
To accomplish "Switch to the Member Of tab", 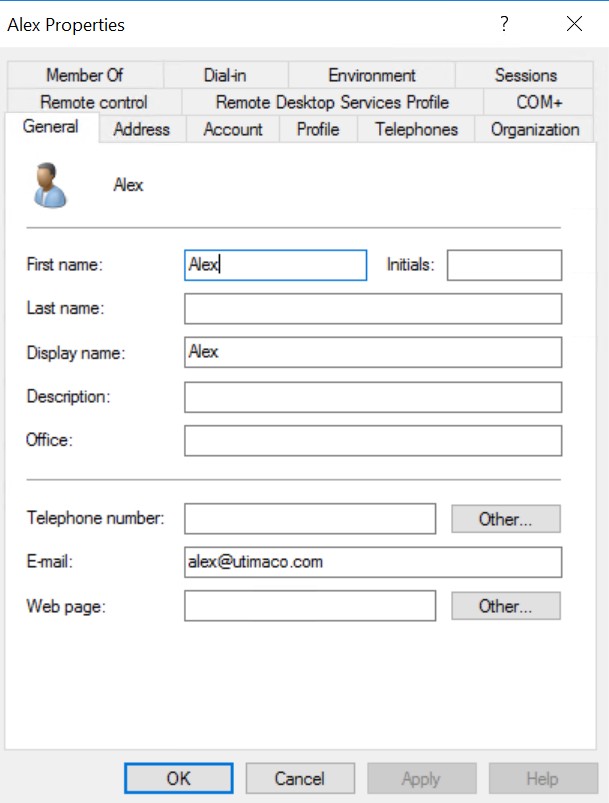I will (x=85, y=75).
